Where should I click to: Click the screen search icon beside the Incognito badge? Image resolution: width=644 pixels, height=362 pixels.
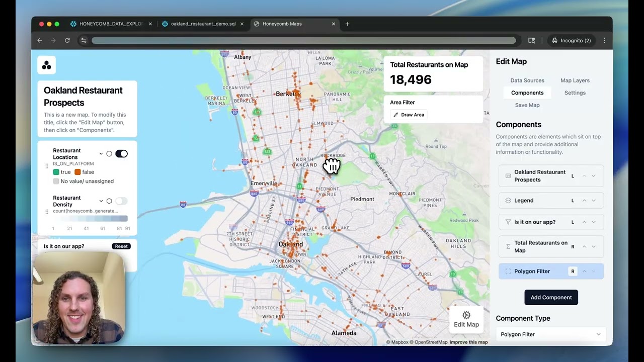pyautogui.click(x=531, y=40)
